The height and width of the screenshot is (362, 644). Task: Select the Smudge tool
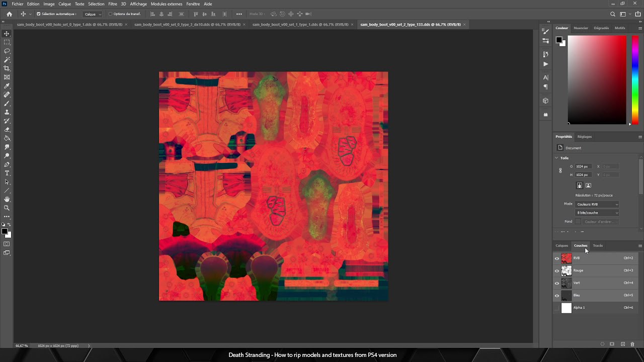point(7,147)
